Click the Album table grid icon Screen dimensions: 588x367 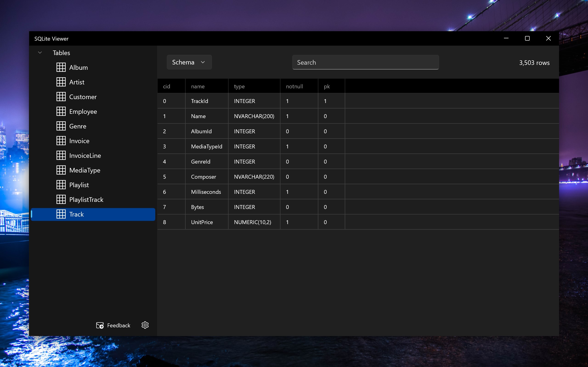61,67
